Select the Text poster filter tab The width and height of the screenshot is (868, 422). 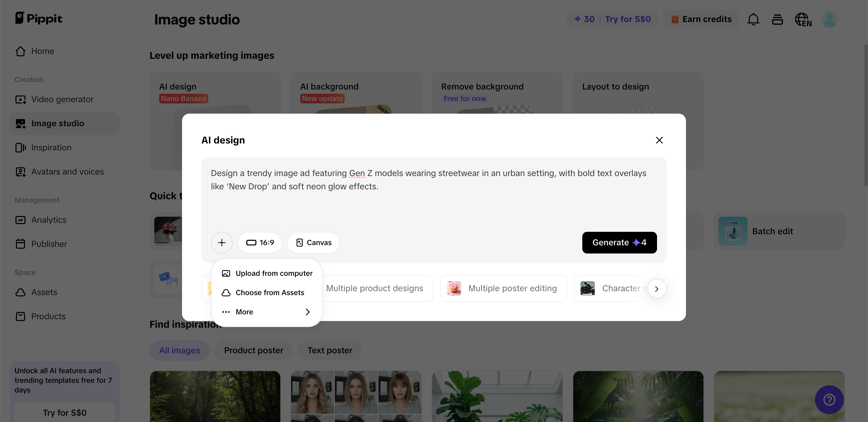[x=329, y=350]
